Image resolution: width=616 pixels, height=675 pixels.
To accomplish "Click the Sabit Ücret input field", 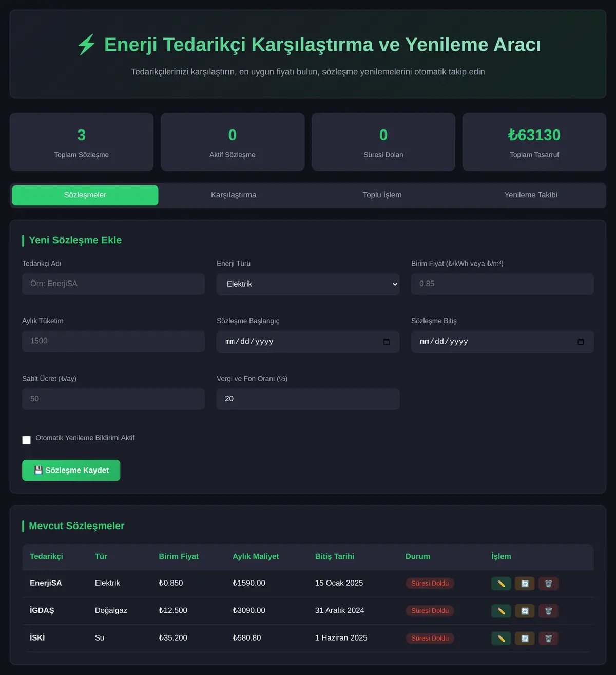I will [113, 399].
